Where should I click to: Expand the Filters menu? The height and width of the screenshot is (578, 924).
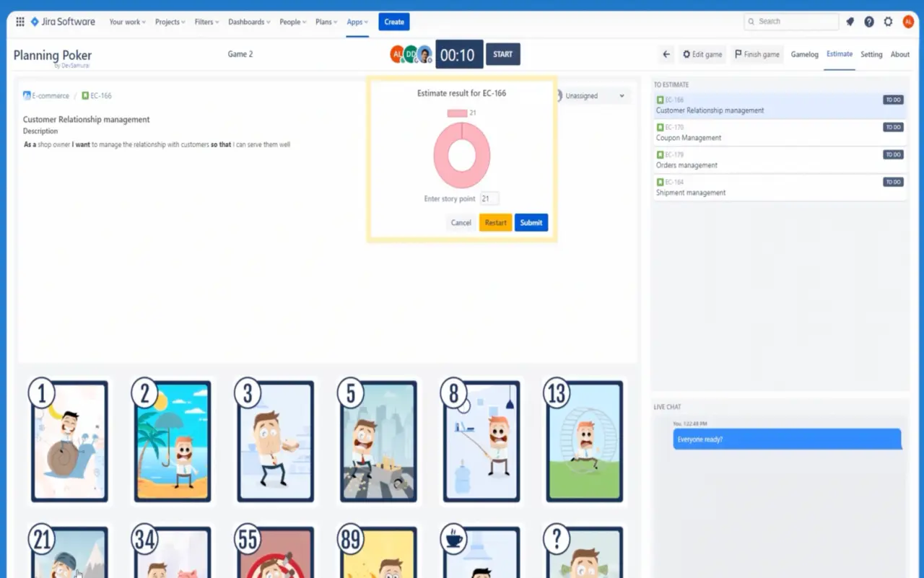click(x=207, y=22)
